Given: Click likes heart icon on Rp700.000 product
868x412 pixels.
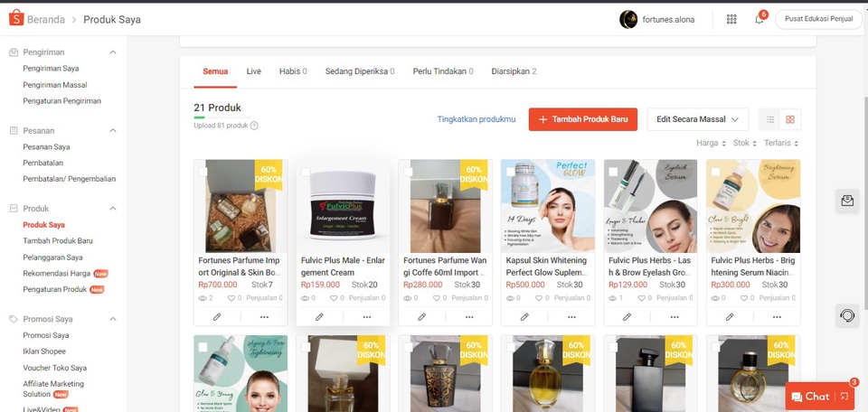Looking at the screenshot, I should coord(231,298).
